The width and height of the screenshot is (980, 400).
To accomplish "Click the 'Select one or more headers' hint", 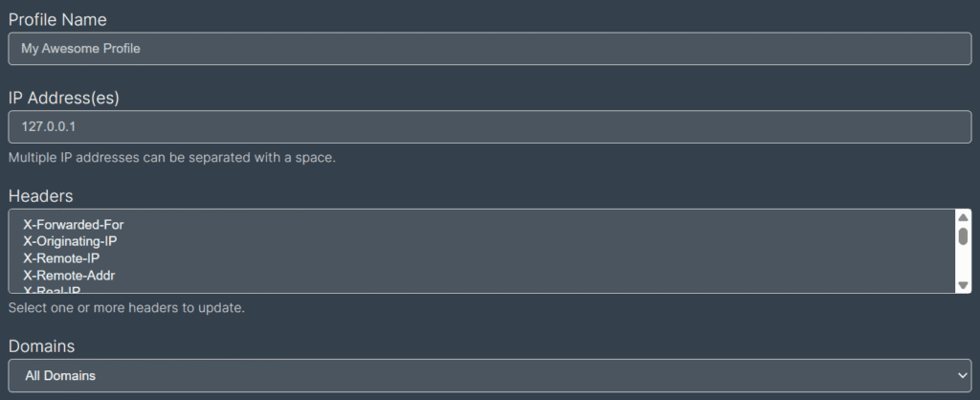I will [126, 308].
